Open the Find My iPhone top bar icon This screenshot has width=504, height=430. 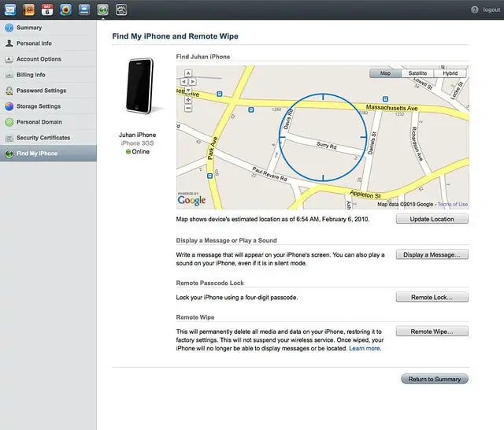tap(103, 9)
